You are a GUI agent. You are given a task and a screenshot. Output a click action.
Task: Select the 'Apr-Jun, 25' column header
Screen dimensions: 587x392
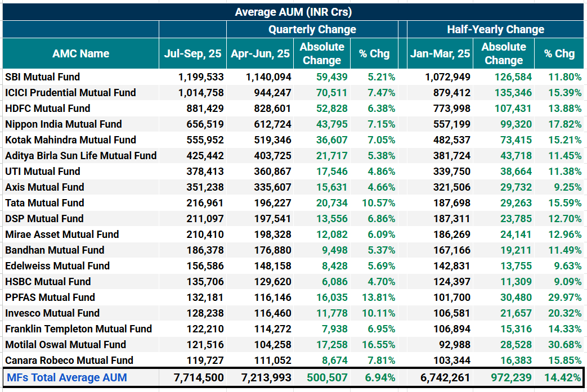[x=260, y=53]
